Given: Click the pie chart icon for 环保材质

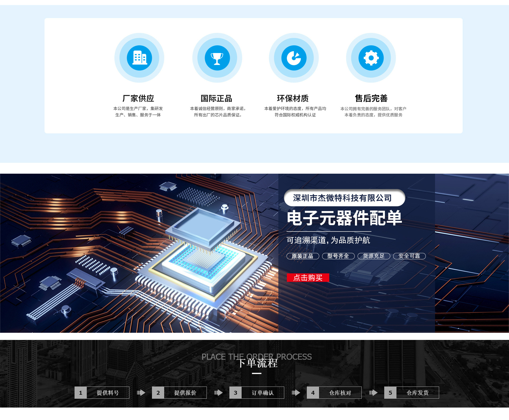Looking at the screenshot, I should [294, 58].
